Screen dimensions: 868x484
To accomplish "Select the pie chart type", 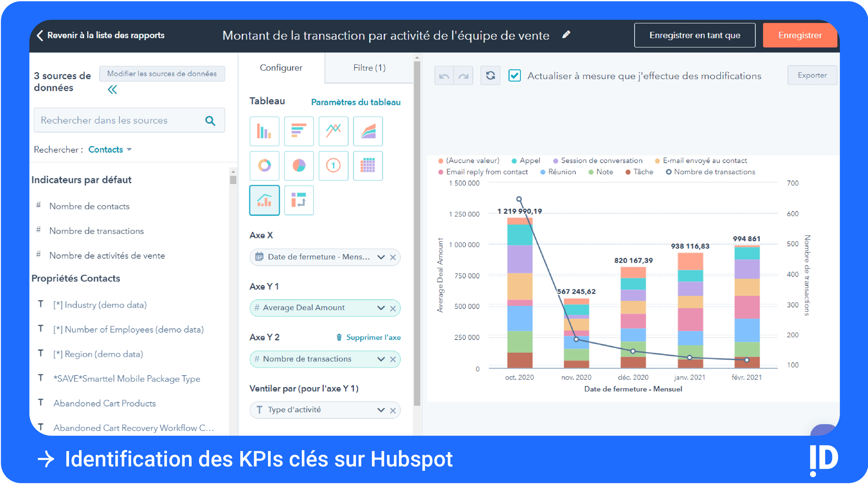I will 299,166.
